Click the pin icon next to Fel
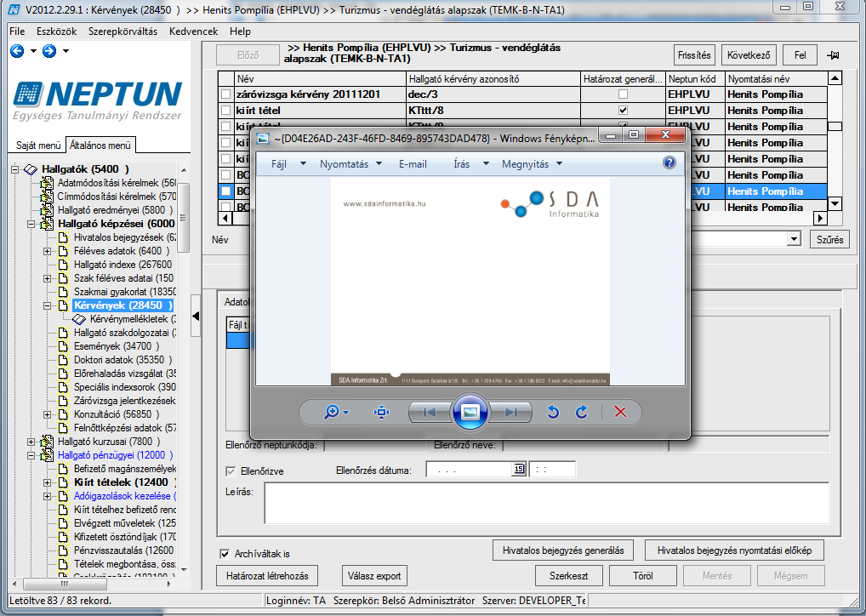The height and width of the screenshot is (616, 866). [x=833, y=55]
